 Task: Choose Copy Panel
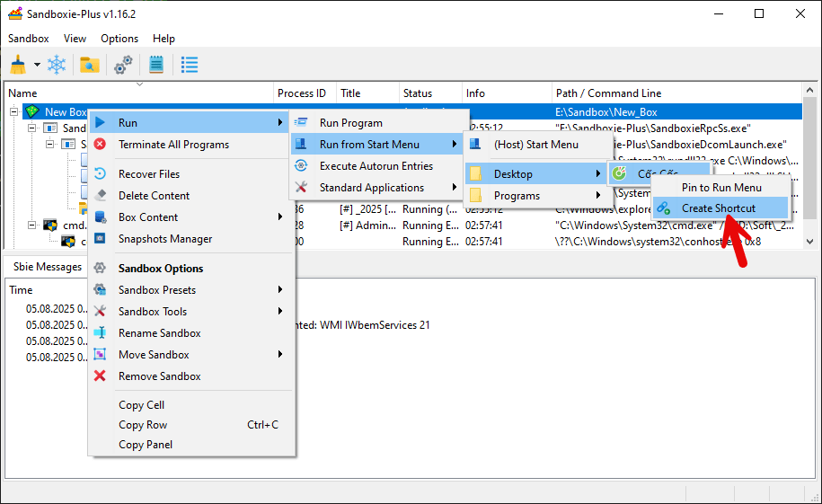pos(189,445)
